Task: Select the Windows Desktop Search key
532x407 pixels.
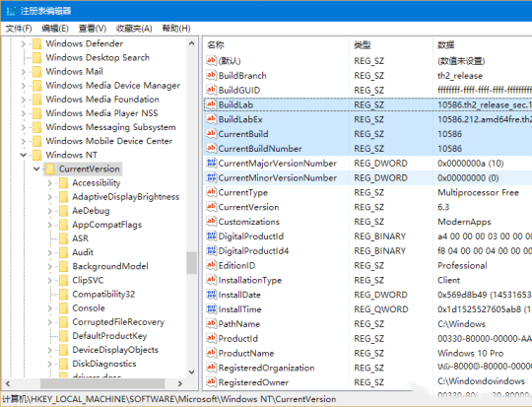Action: tap(98, 58)
